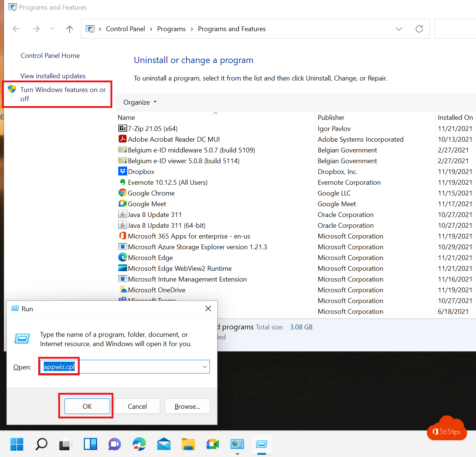Viewport: 476px width, 457px height.
Task: Click the Name column sort arrow
Action: point(215,113)
